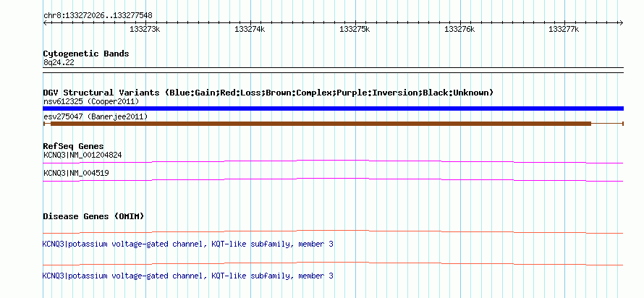644x298 pixels.
Task: Click the 133273k ruler tick label
Action: [x=145, y=29]
